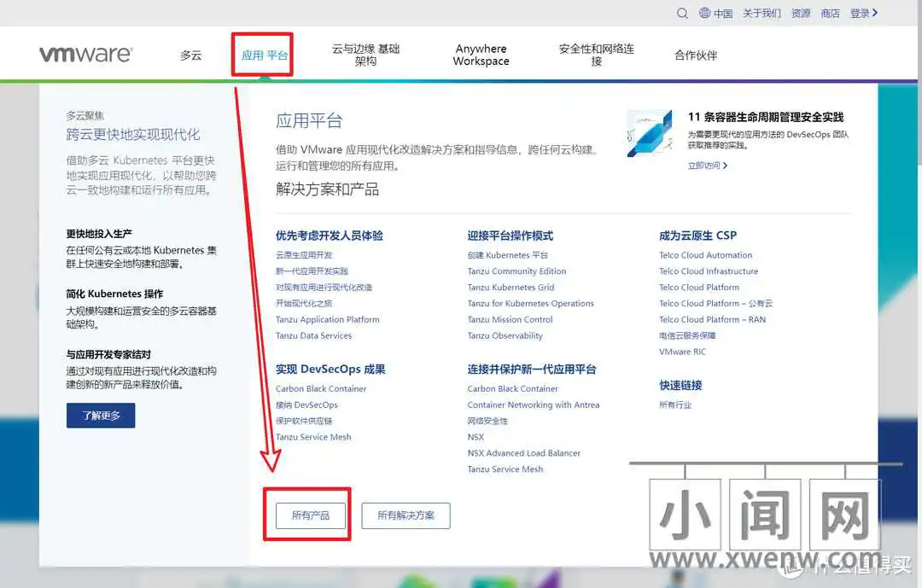Screen dimensions: 922x588
Task: Open Tanzu Kubernetes Grid link
Action: [511, 288]
